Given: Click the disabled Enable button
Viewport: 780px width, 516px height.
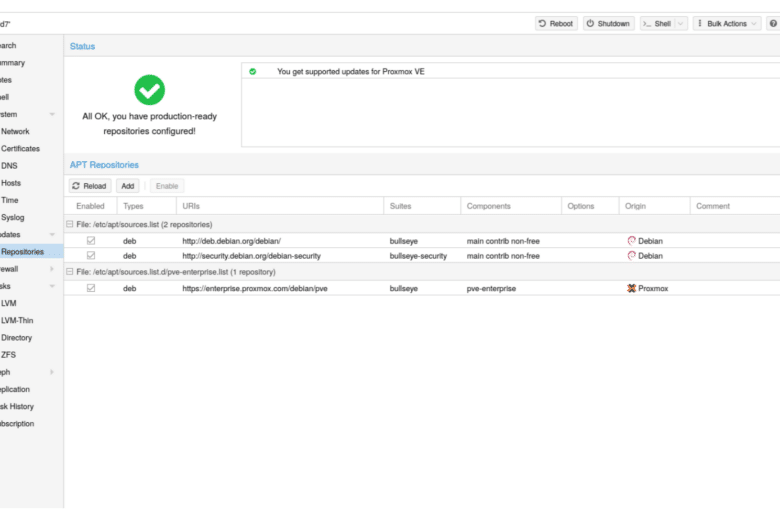Looking at the screenshot, I should [x=167, y=186].
